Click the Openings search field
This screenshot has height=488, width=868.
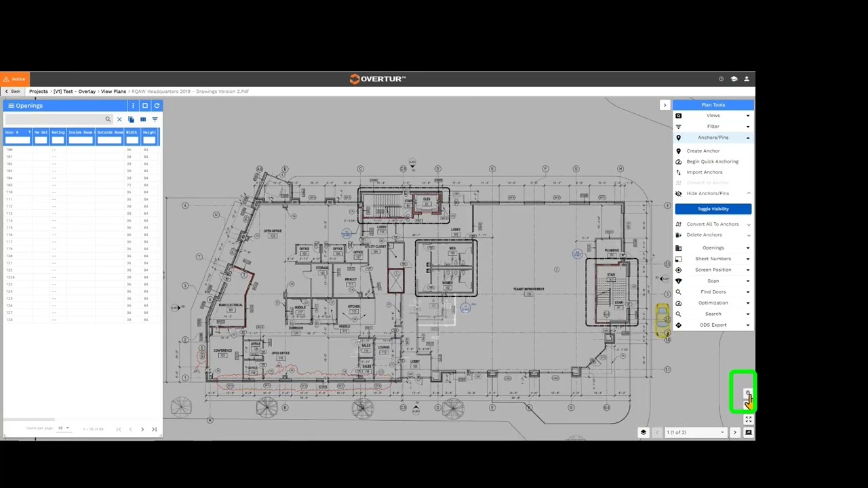[58, 119]
